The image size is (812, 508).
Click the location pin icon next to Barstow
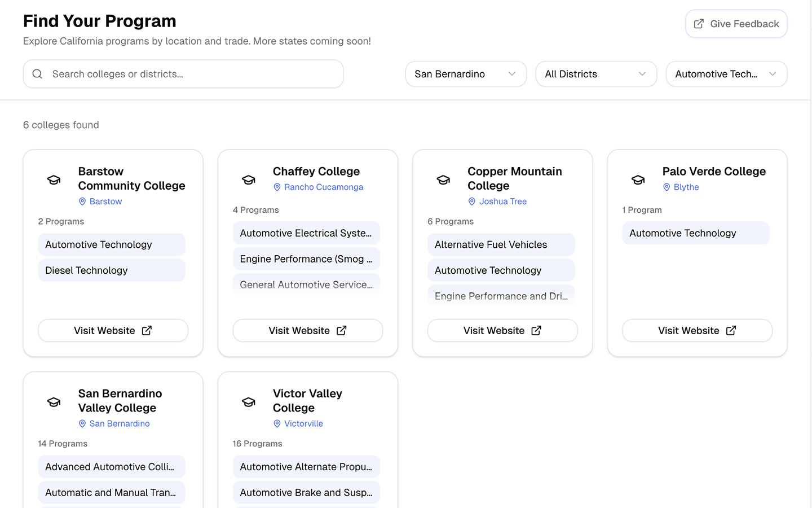82,202
